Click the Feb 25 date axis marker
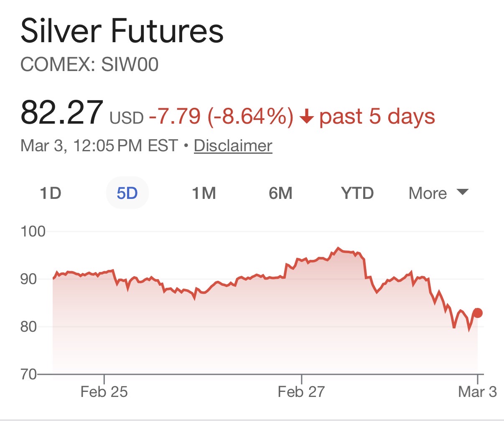This screenshot has width=504, height=422. tap(104, 391)
